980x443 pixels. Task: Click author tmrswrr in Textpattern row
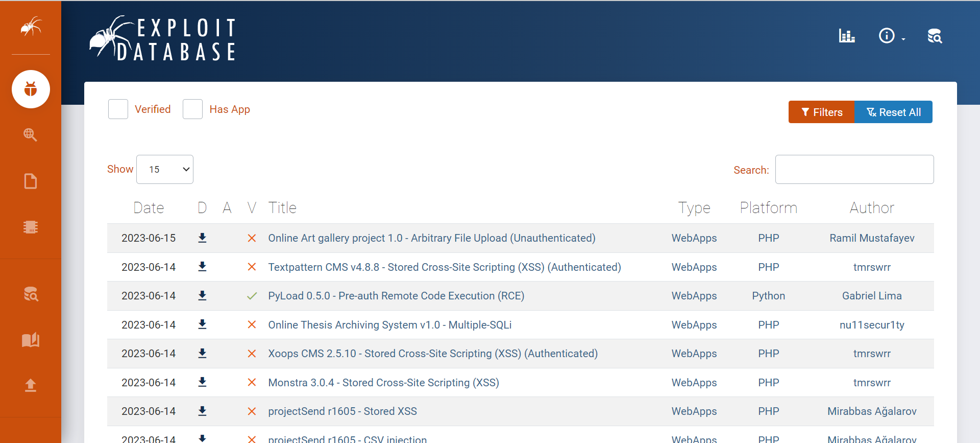872,267
